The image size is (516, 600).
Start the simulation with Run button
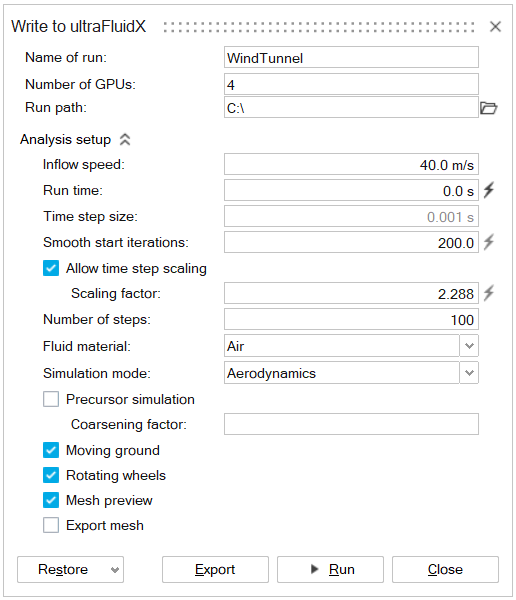(330, 569)
